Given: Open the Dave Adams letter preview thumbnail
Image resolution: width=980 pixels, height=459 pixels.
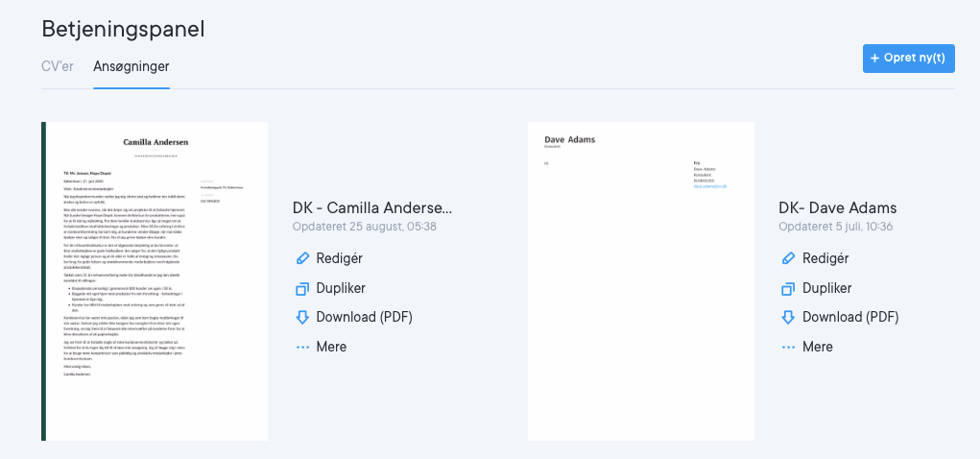Looking at the screenshot, I should 640,281.
